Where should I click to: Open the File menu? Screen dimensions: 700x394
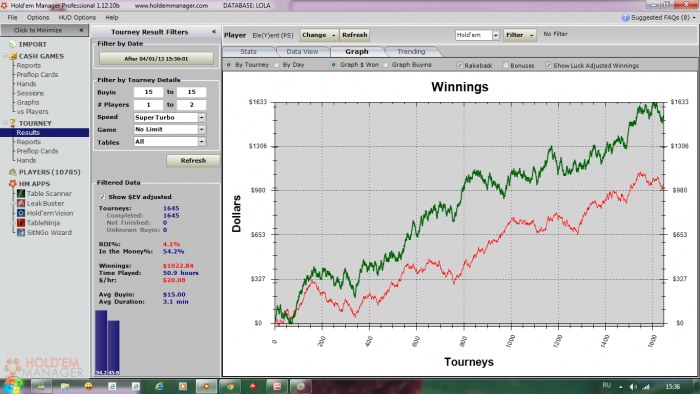pos(12,17)
